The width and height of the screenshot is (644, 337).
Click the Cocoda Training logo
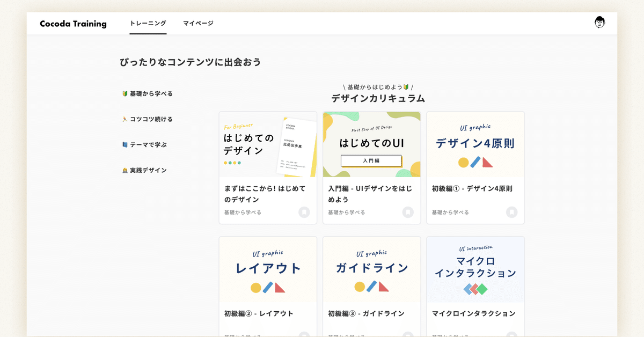coord(73,24)
